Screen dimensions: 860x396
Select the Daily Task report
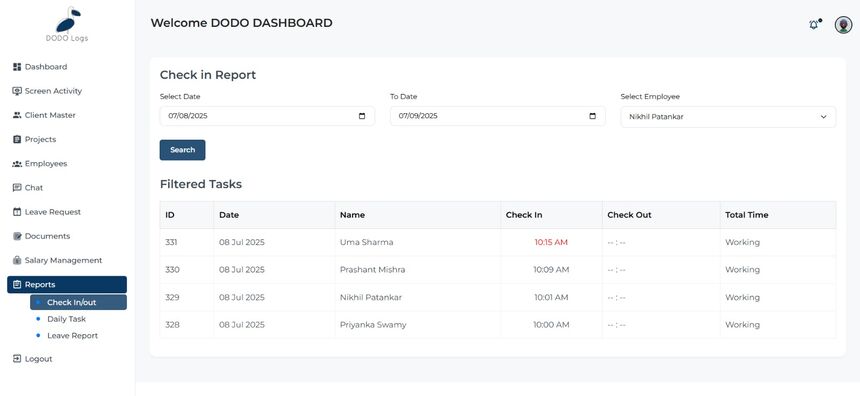point(66,319)
